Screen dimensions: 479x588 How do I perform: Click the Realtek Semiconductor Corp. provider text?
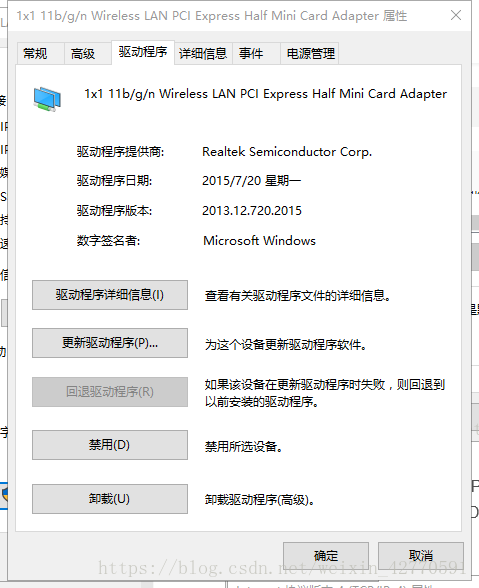287,152
